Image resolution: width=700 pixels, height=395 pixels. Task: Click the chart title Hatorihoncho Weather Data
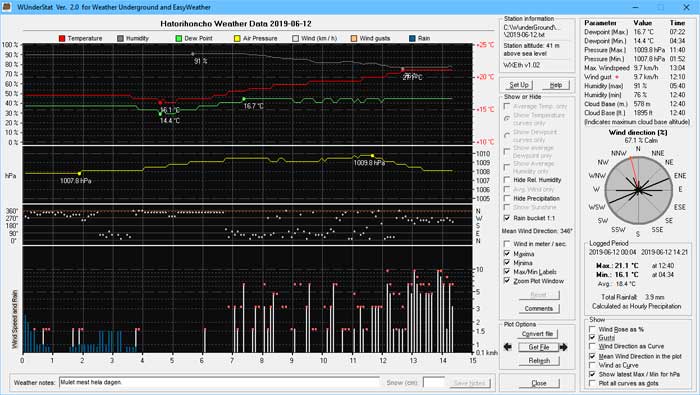(x=236, y=24)
